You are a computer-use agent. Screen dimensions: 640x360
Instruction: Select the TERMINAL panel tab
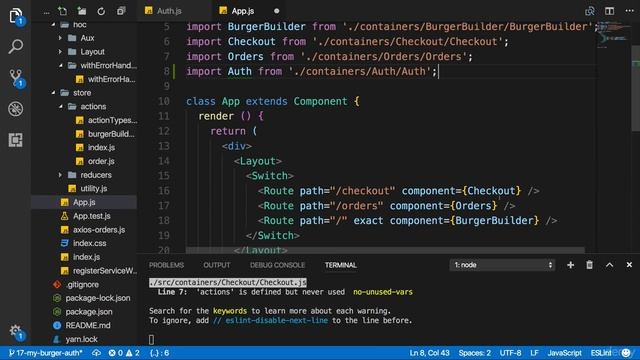click(341, 265)
